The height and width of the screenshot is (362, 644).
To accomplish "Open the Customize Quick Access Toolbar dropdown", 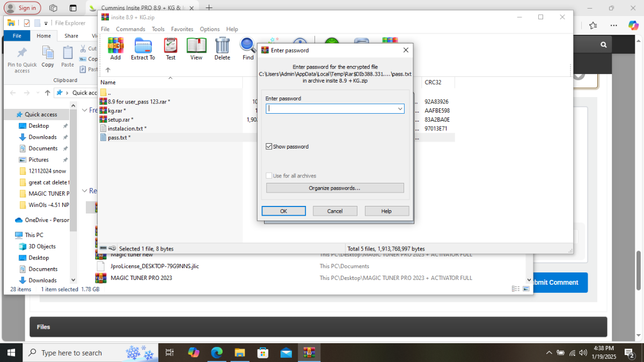I will point(46,23).
